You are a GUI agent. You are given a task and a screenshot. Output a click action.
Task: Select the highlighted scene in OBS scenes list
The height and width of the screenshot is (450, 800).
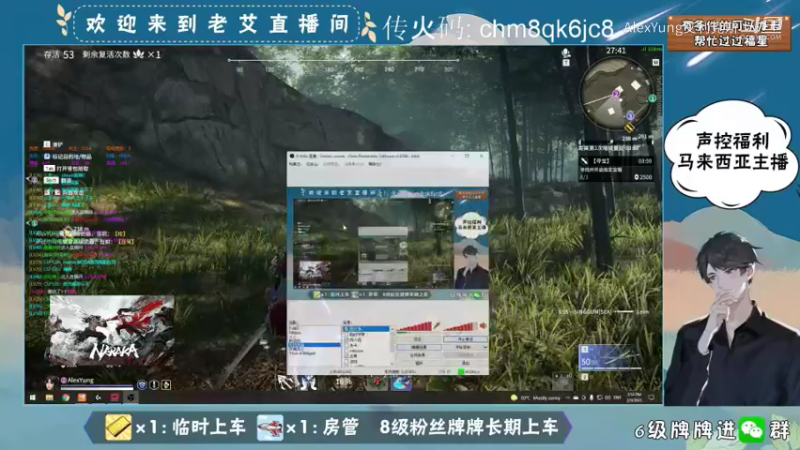coord(314,345)
